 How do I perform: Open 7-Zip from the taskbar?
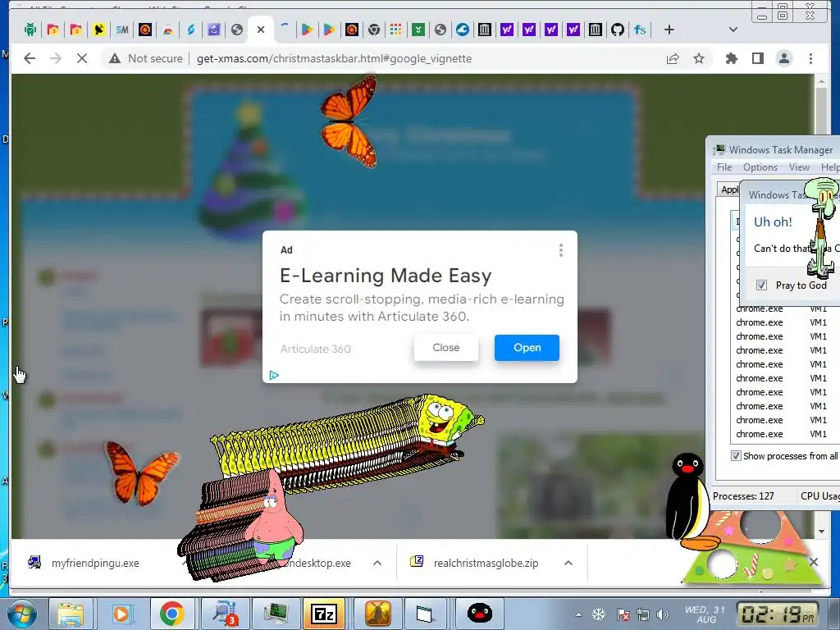pyautogui.click(x=324, y=614)
